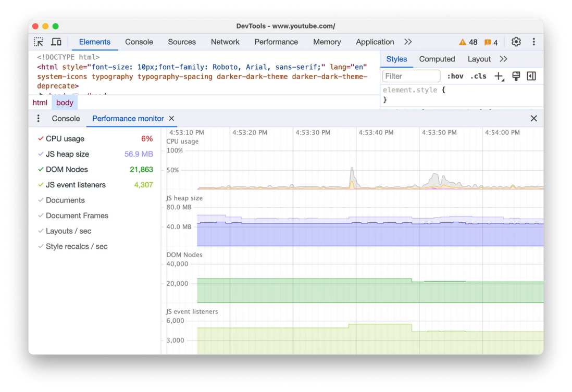The width and height of the screenshot is (572, 392).
Task: Open the Sources tab
Action: pos(182,42)
